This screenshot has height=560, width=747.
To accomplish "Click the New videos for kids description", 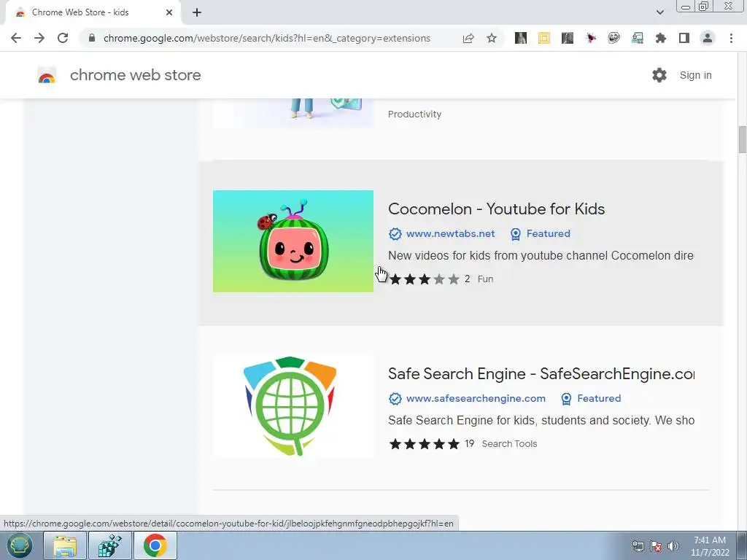I will click(541, 256).
